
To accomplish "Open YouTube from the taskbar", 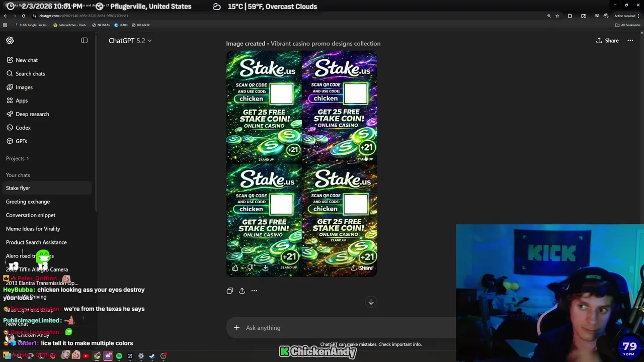I will pyautogui.click(x=86, y=356).
